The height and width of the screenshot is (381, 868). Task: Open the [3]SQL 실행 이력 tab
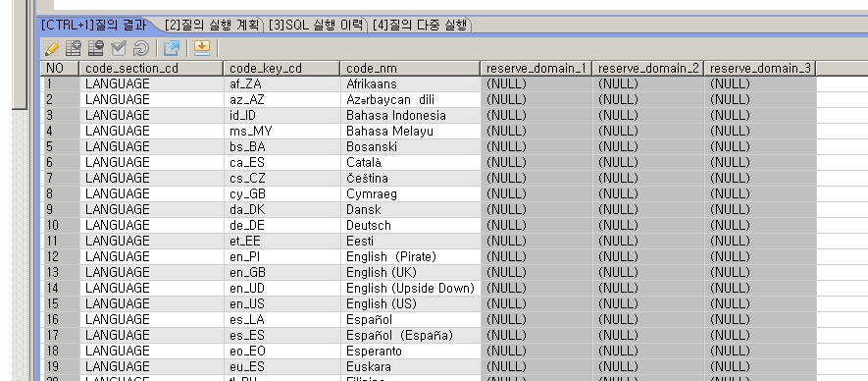pos(316,25)
